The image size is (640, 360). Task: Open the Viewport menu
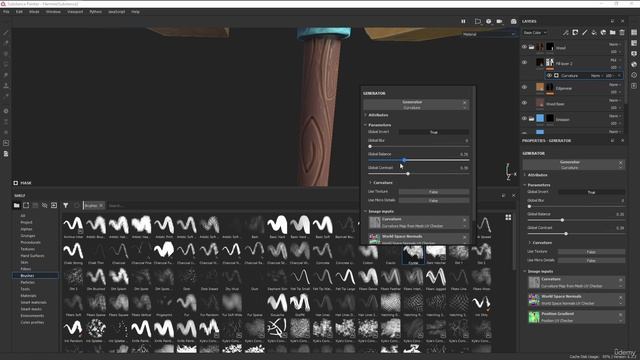75,12
